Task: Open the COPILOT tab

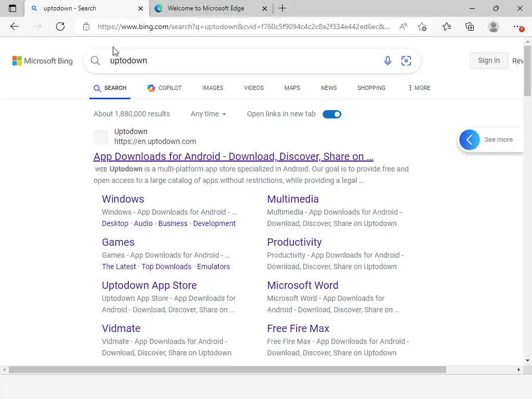Action: [x=164, y=88]
